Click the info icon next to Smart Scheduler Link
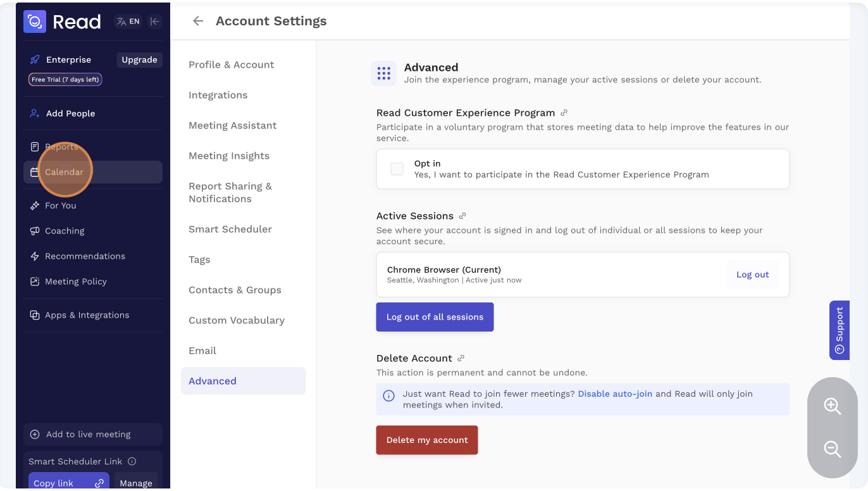This screenshot has width=868, height=491. click(132, 461)
